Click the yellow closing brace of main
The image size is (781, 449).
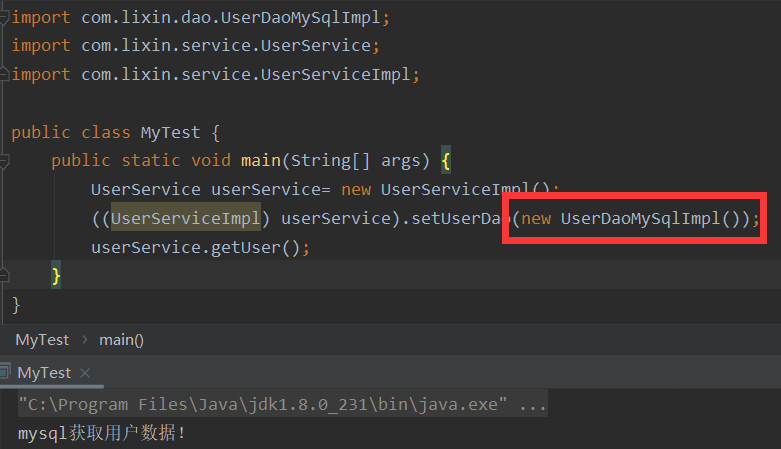tap(56, 276)
